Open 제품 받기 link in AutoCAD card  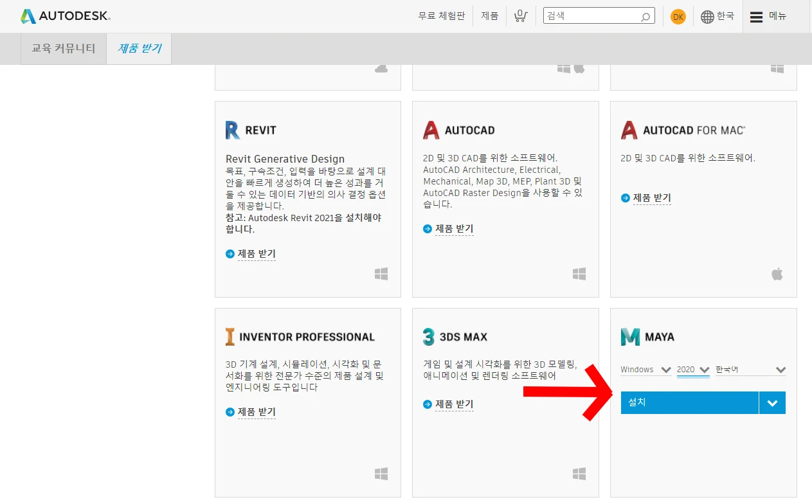pyautogui.click(x=455, y=229)
